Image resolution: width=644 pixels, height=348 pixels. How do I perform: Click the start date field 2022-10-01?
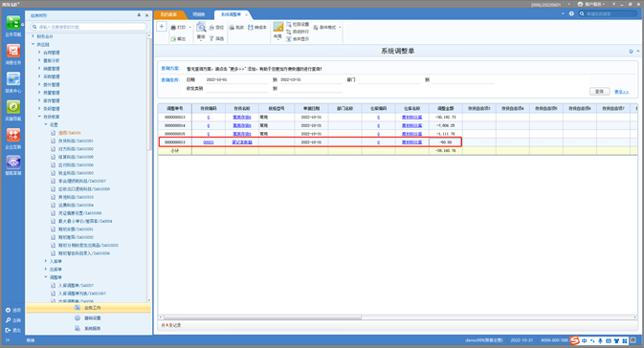[x=236, y=80]
